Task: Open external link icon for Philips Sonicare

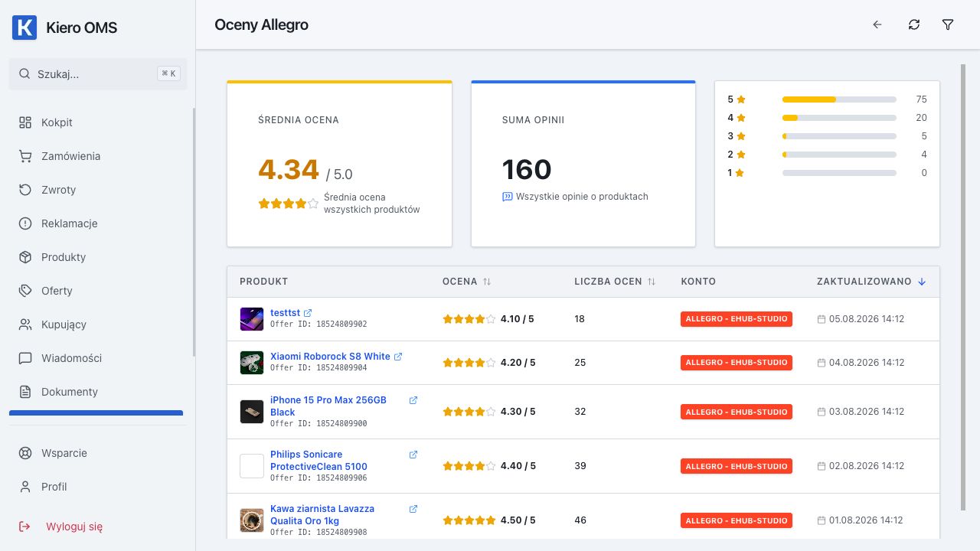Action: 413,455
